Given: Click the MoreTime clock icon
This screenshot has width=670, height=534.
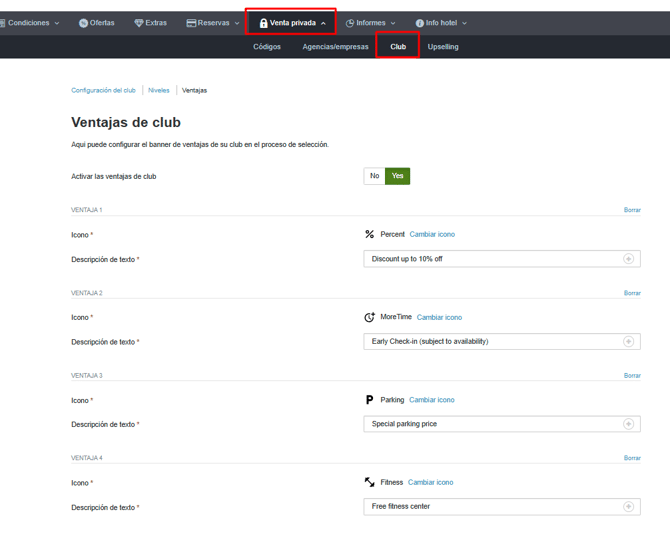Looking at the screenshot, I should (x=370, y=317).
